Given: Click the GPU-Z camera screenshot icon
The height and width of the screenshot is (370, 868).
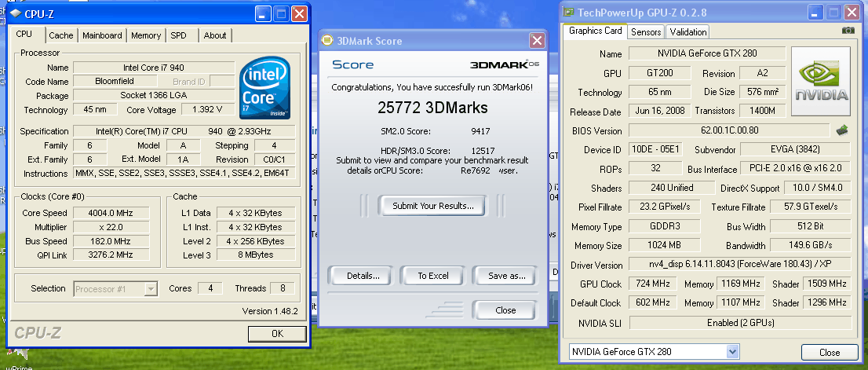Looking at the screenshot, I should tap(848, 31).
